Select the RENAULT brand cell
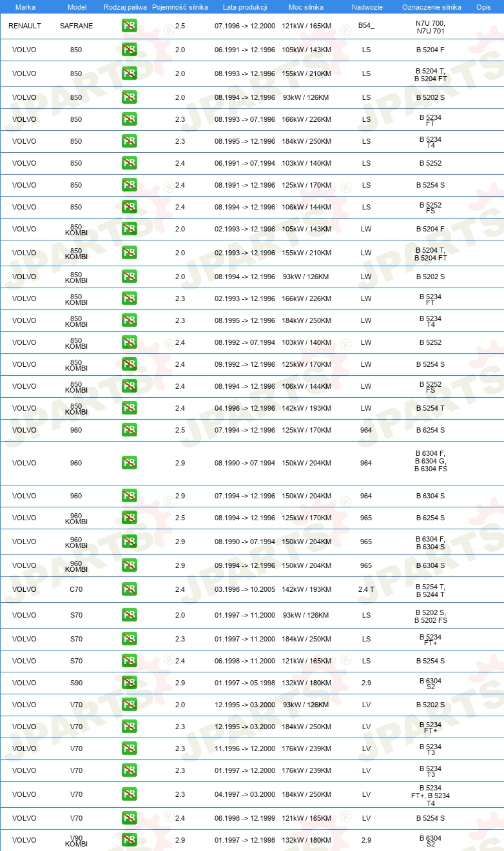This screenshot has width=504, height=851. [x=24, y=26]
